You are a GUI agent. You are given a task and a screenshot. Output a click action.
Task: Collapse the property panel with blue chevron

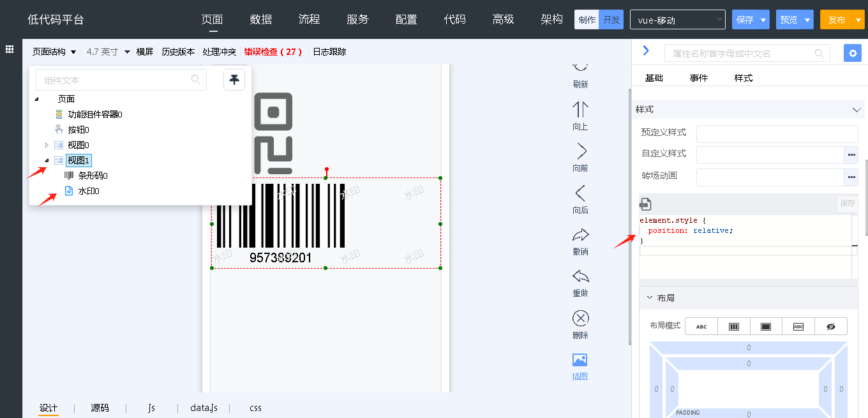pyautogui.click(x=646, y=50)
